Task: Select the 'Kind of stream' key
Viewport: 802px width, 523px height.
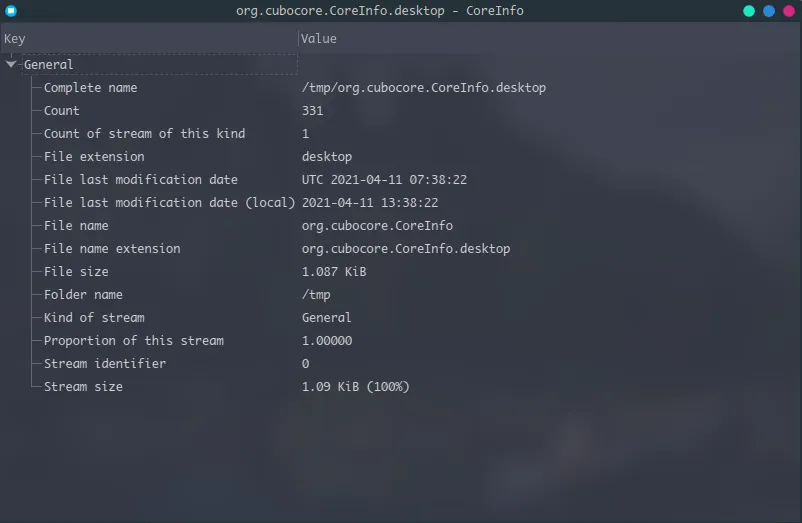Action: point(94,317)
